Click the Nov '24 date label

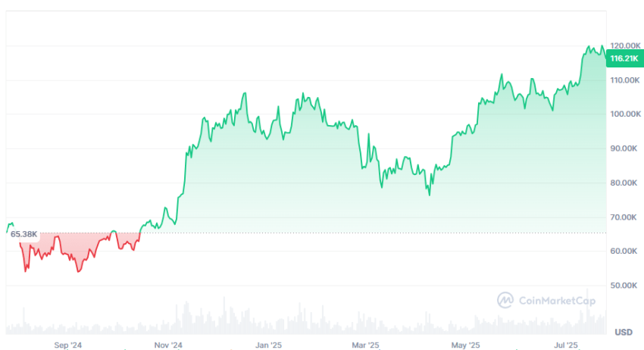coord(168,345)
